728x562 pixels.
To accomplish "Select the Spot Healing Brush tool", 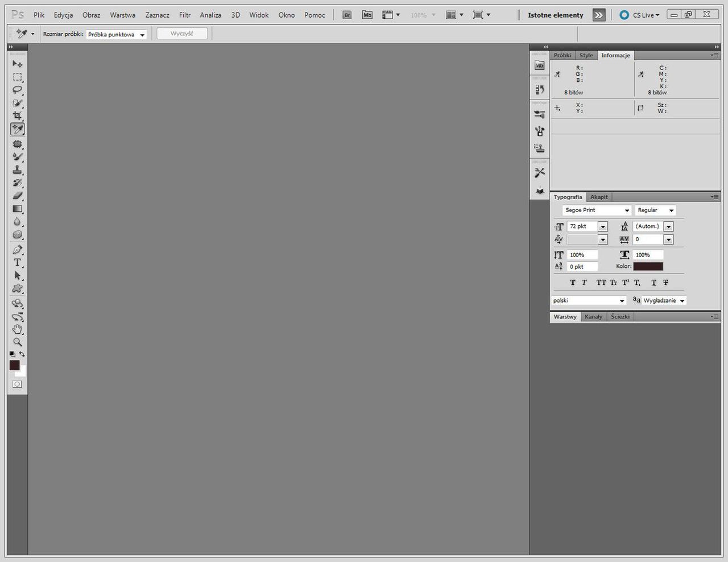I will [18, 144].
